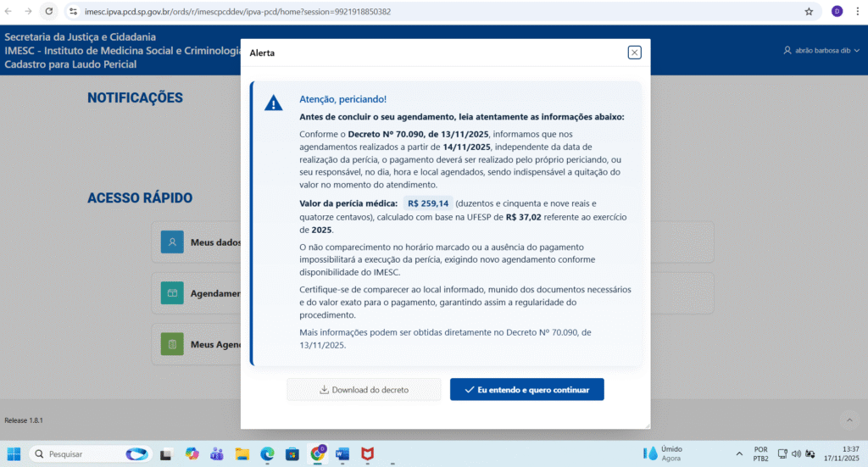Open the Chrome three-dot menu
This screenshot has width=868, height=467.
856,12
